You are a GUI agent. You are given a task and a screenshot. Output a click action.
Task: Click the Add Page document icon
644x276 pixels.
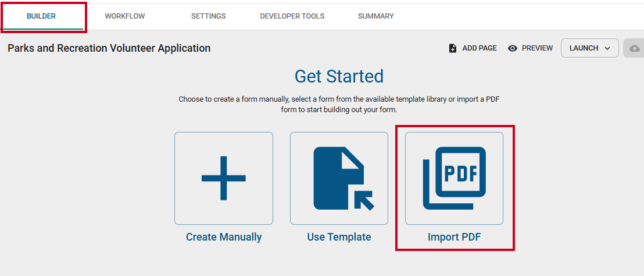pyautogui.click(x=453, y=48)
